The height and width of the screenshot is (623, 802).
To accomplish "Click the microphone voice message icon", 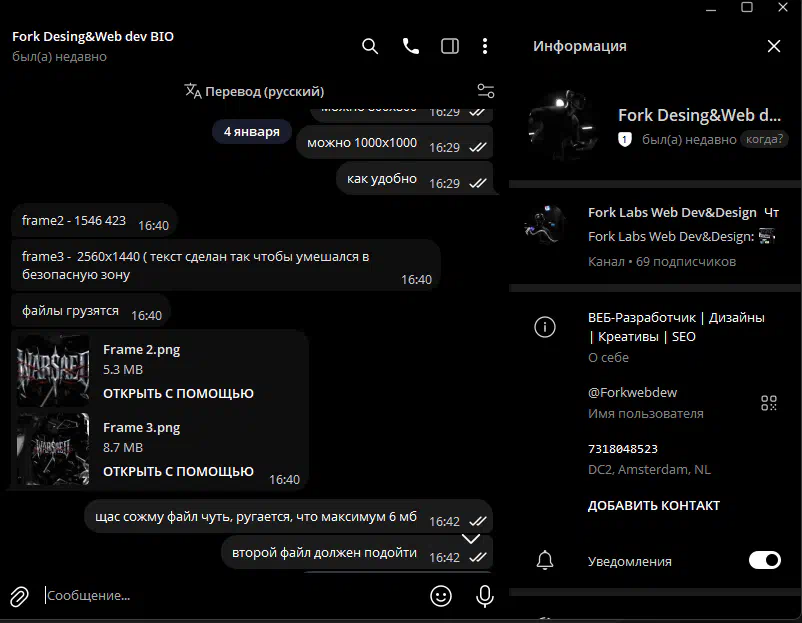I will coord(484,596).
